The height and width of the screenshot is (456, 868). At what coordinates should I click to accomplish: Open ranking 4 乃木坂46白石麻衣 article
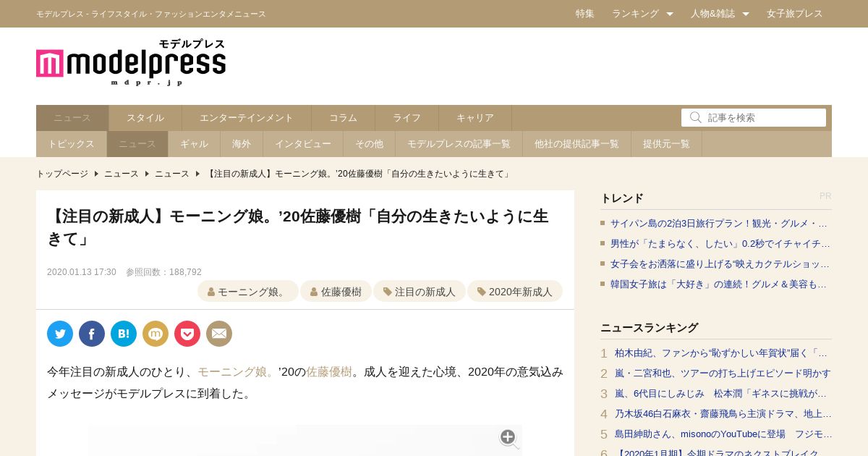[x=722, y=414]
